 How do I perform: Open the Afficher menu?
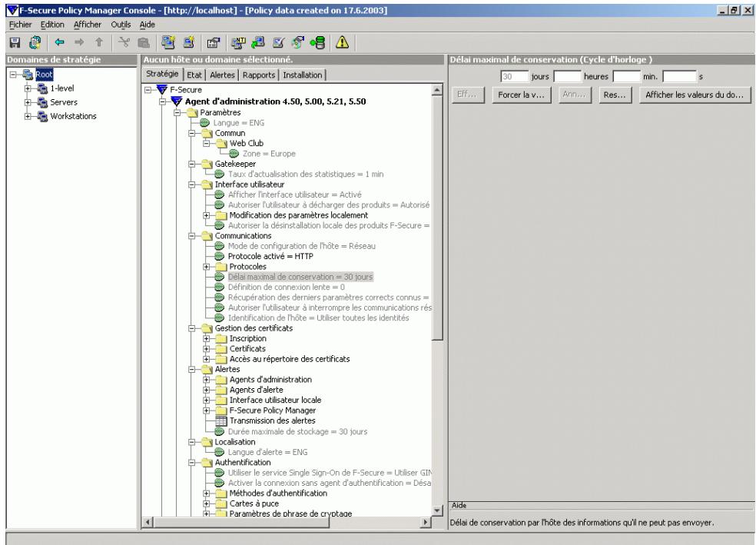coord(88,24)
